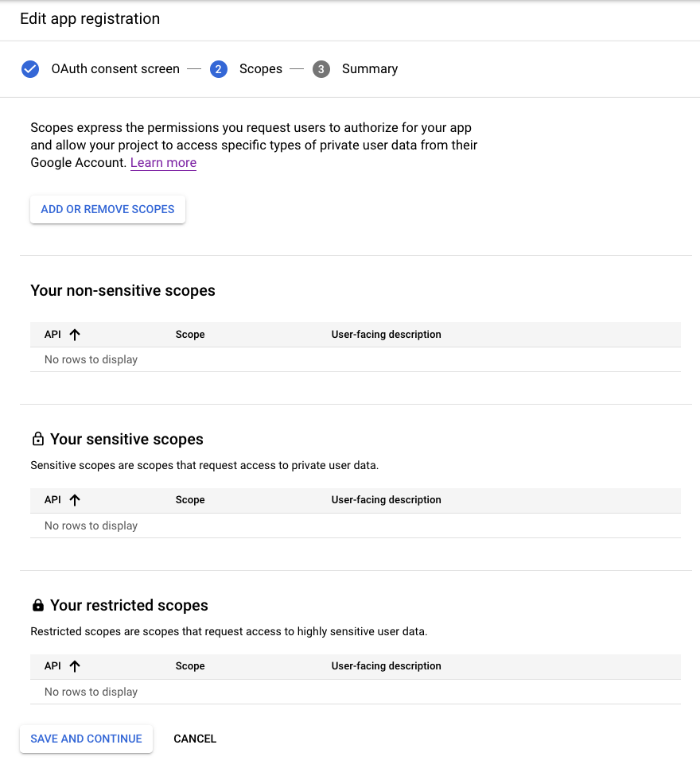Cancel the app registration edit
Screen dimensions: 700x768
(x=195, y=739)
